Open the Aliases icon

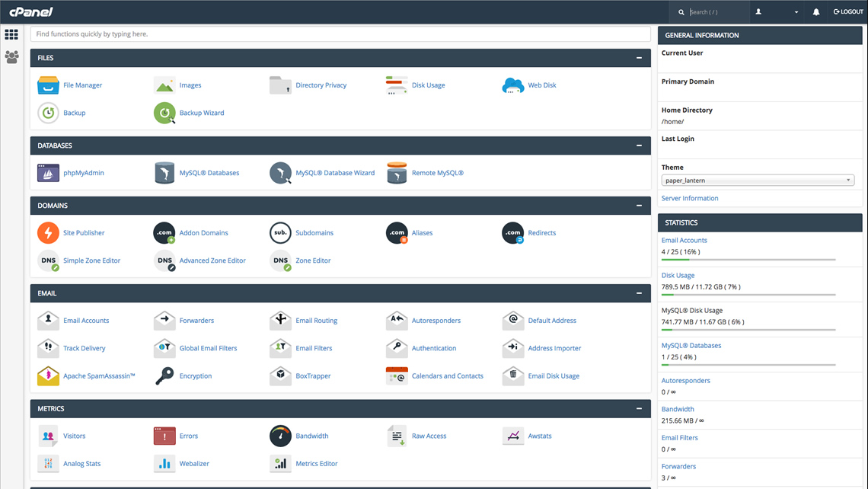click(x=397, y=232)
